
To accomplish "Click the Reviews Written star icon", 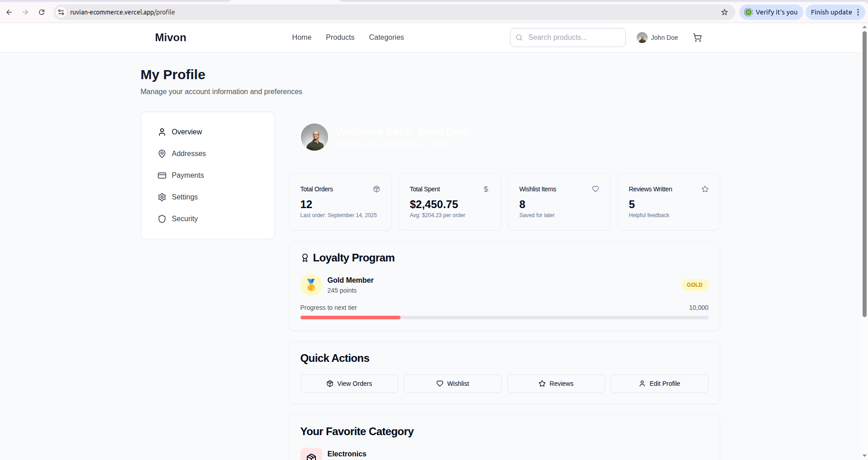I will point(705,189).
